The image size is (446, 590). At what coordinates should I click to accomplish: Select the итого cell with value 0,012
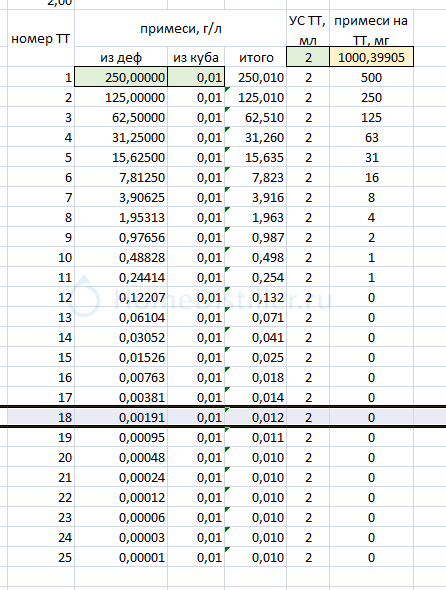256,417
